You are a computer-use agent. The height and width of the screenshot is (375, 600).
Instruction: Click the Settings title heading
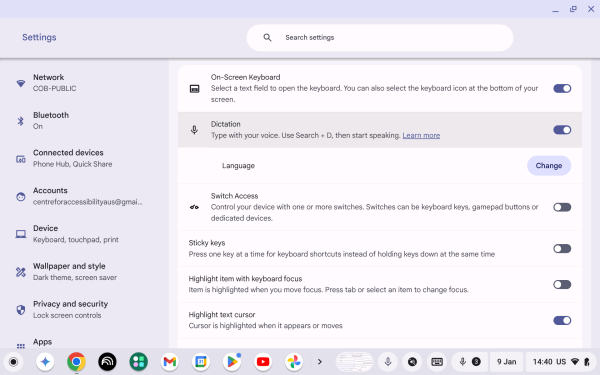(x=39, y=37)
